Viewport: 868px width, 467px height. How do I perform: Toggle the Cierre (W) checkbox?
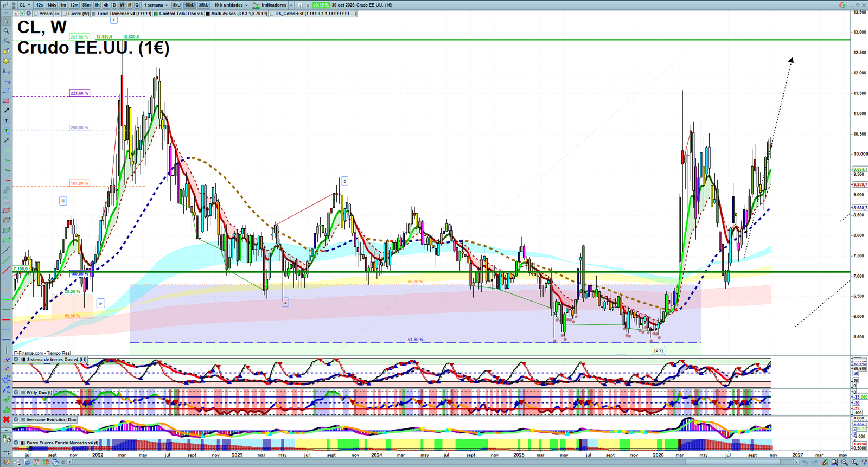click(x=65, y=14)
